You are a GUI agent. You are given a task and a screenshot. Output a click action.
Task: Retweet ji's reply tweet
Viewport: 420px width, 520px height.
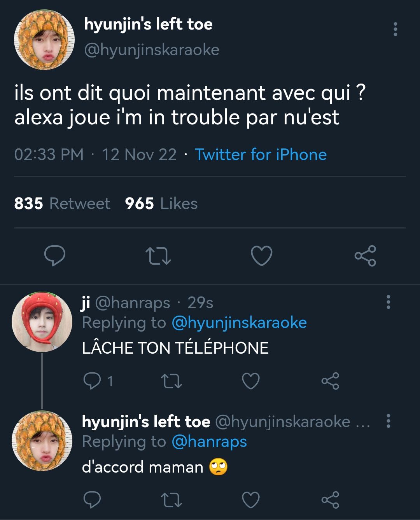pos(171,381)
